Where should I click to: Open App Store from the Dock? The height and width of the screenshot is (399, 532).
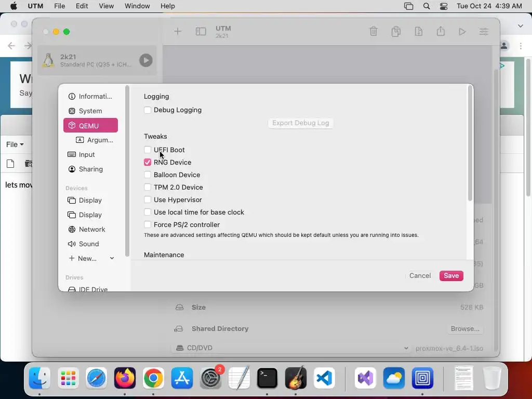pyautogui.click(x=182, y=378)
